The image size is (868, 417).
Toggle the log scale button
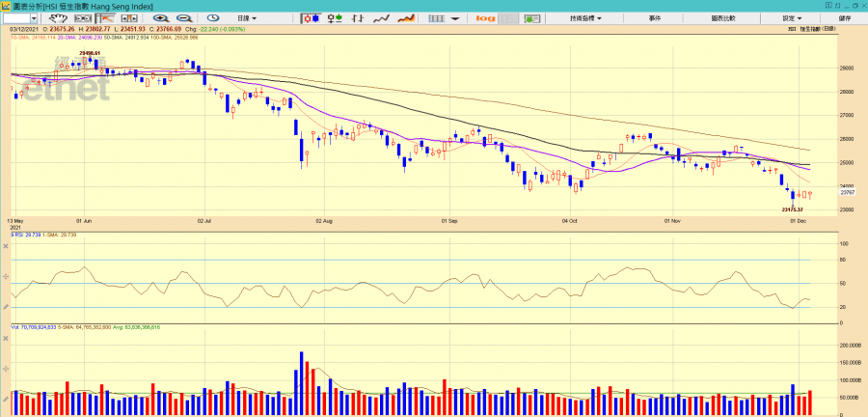pos(485,18)
